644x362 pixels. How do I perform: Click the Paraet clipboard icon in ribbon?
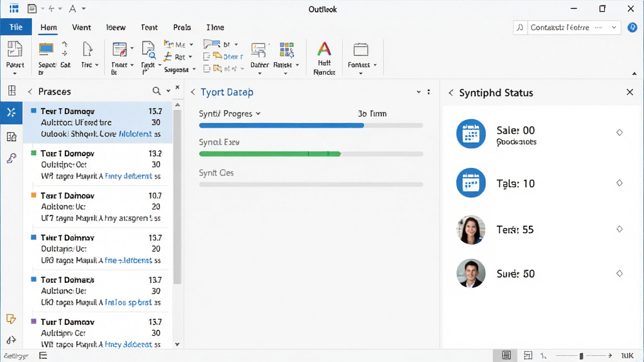coord(15,49)
